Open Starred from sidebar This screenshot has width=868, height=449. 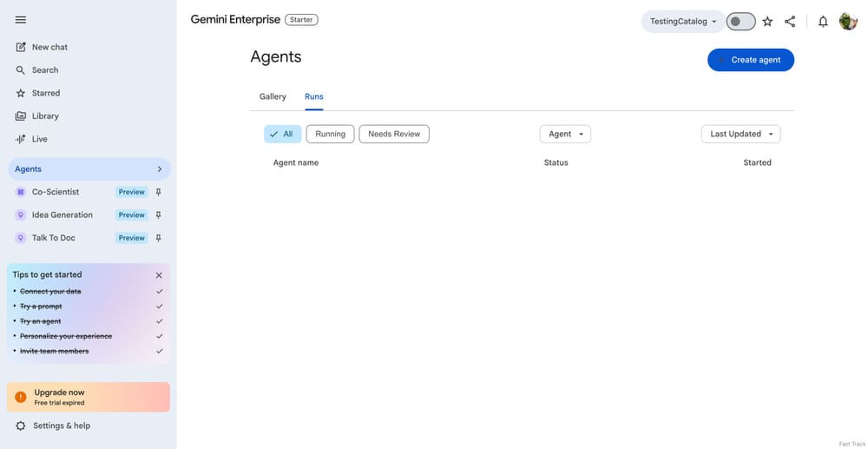click(45, 93)
